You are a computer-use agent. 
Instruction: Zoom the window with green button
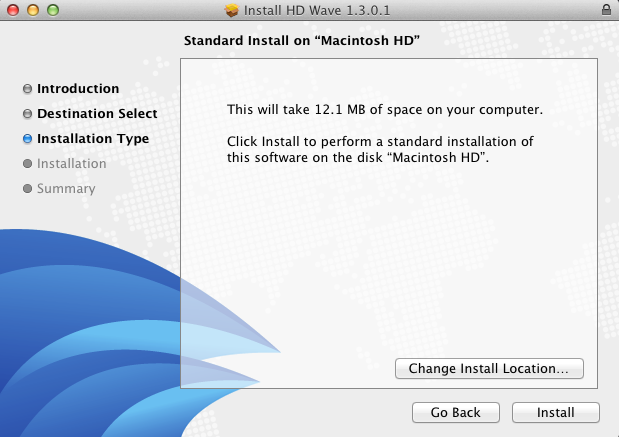click(53, 10)
